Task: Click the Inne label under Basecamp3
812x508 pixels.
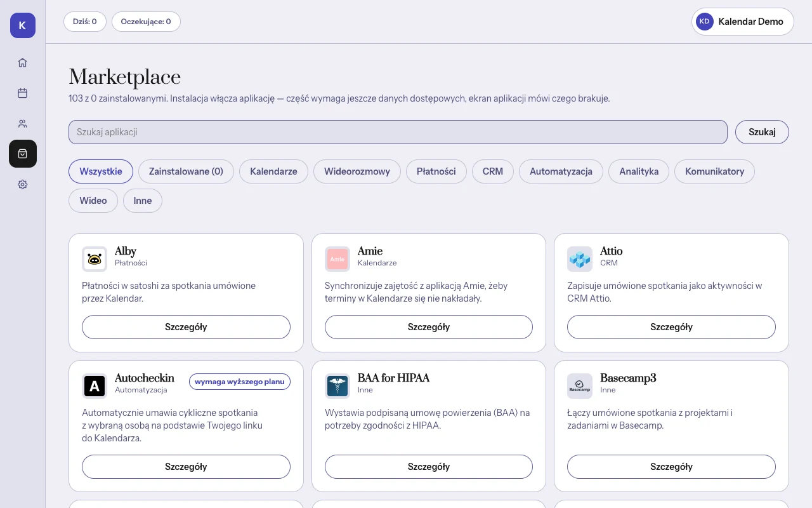Action: pos(608,390)
